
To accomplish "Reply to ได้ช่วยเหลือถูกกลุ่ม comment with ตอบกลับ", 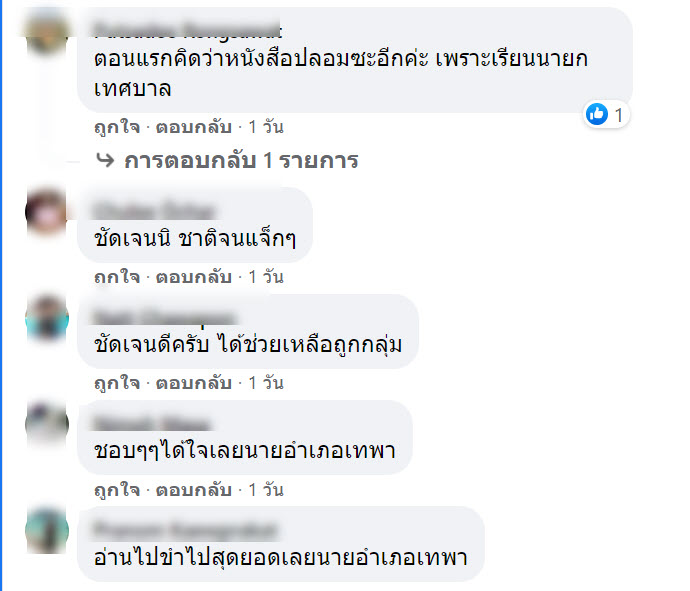I will pyautogui.click(x=194, y=383).
